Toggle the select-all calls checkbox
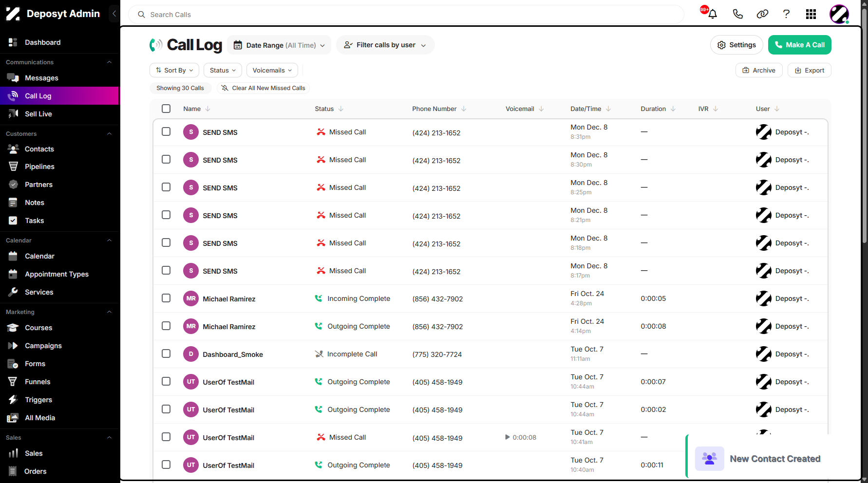 coord(166,109)
